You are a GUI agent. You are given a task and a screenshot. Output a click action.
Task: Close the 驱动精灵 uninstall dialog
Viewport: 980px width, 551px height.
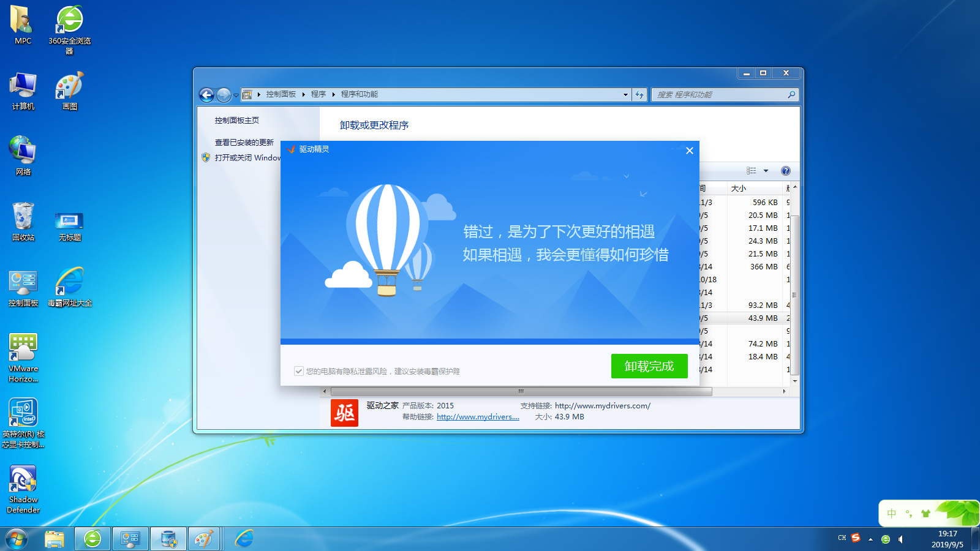690,151
